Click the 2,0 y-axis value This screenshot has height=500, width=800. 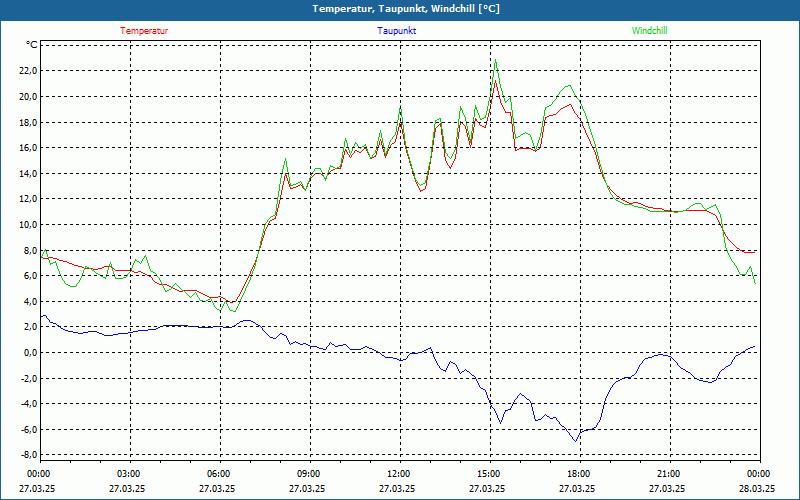30,327
